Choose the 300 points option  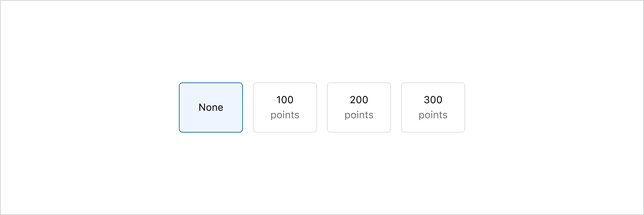click(433, 107)
